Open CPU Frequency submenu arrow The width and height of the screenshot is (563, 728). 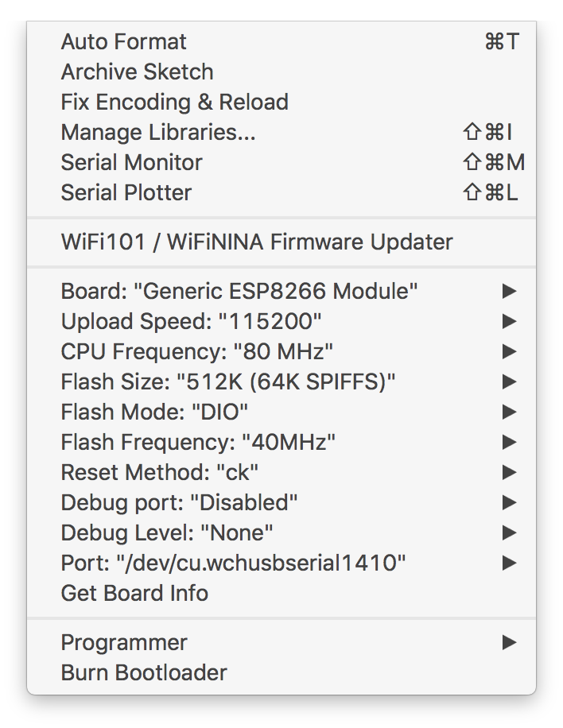click(510, 351)
